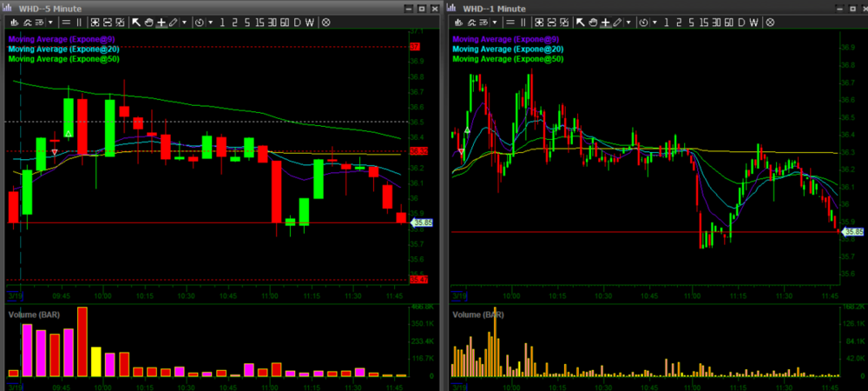
Task: Click the 35.85 price marker on 5 Minute axis
Action: pos(423,223)
